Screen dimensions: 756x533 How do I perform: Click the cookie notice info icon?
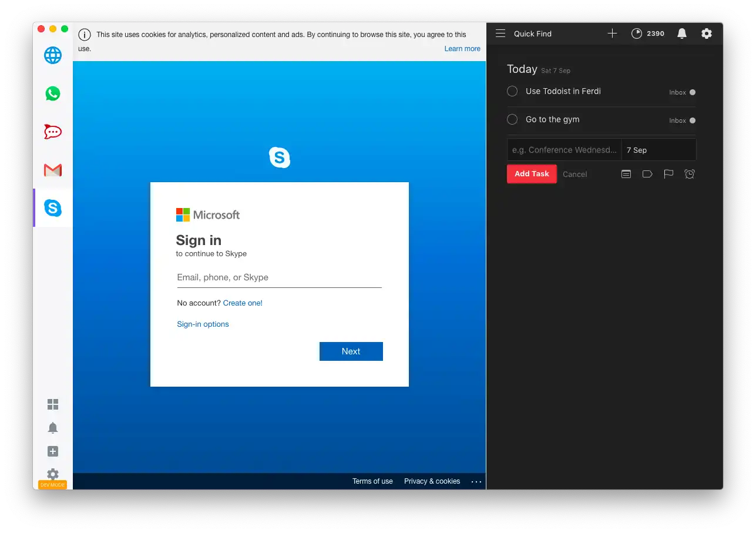85,35
